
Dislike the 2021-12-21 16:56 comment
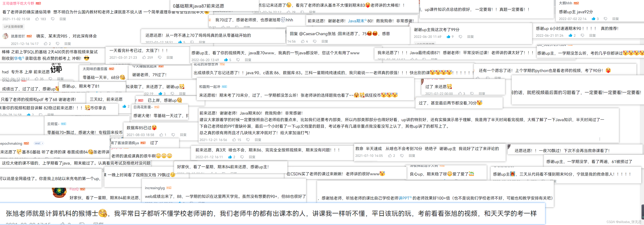point(248,140)
